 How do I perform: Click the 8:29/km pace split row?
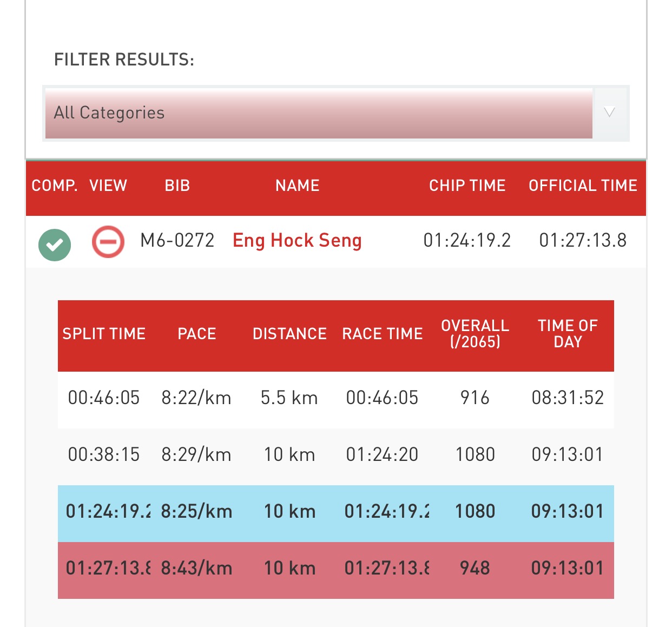pos(336,455)
